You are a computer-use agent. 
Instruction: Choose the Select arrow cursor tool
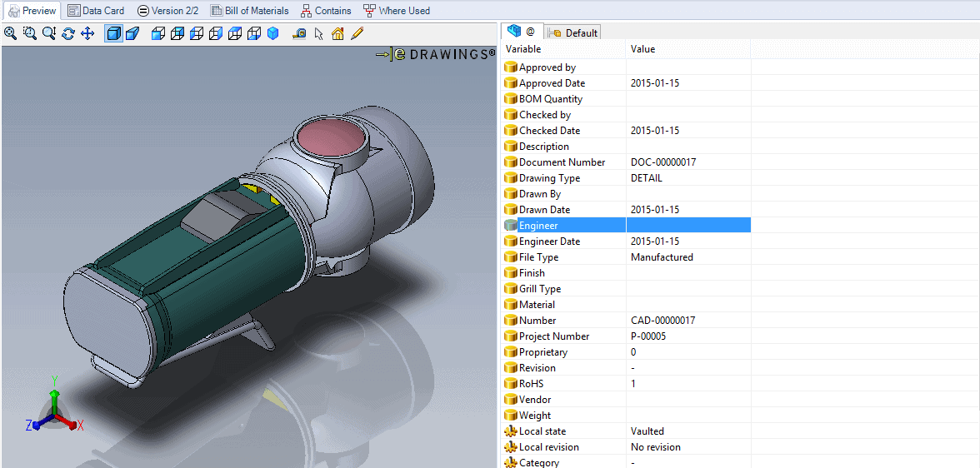[318, 33]
